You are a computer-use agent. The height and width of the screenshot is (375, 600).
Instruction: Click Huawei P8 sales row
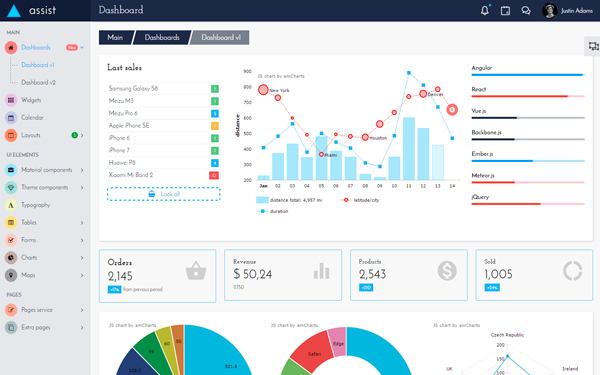[x=163, y=163]
